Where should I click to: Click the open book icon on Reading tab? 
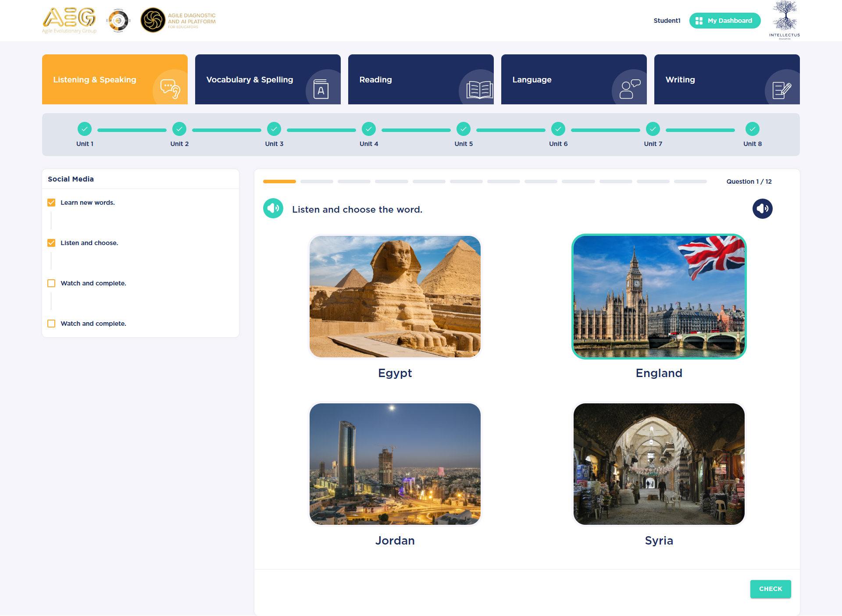coord(480,90)
